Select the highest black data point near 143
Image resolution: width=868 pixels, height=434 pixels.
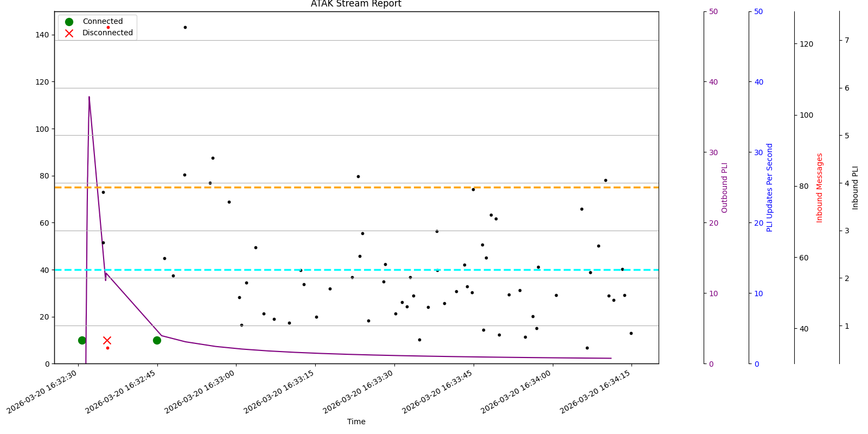pos(185,27)
